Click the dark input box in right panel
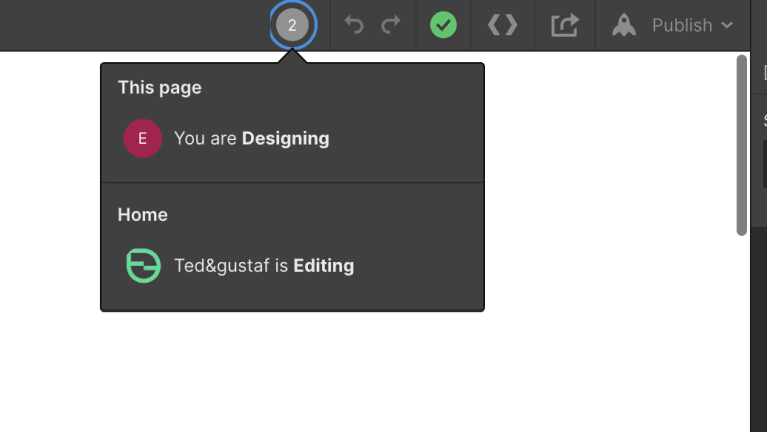The height and width of the screenshot is (432, 767). pos(765,164)
